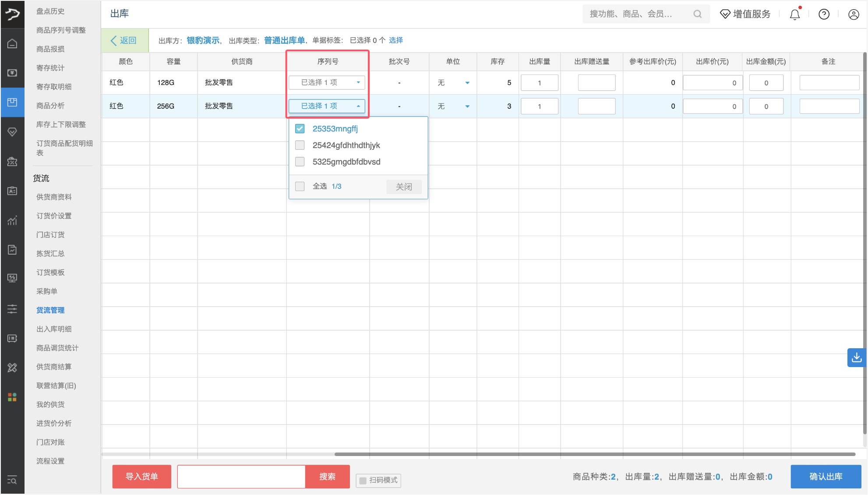Image resolution: width=868 pixels, height=495 pixels.
Task: Expand unit dropdown in 256G row
Action: pyautogui.click(x=467, y=106)
